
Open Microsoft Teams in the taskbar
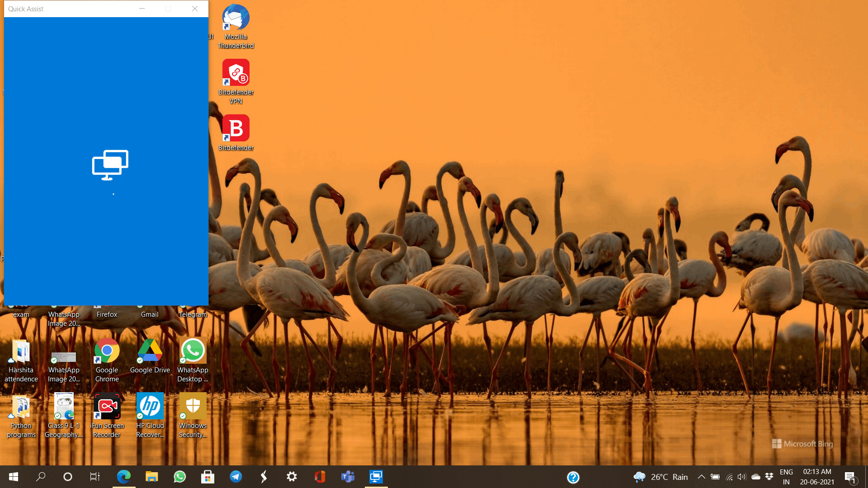point(348,477)
